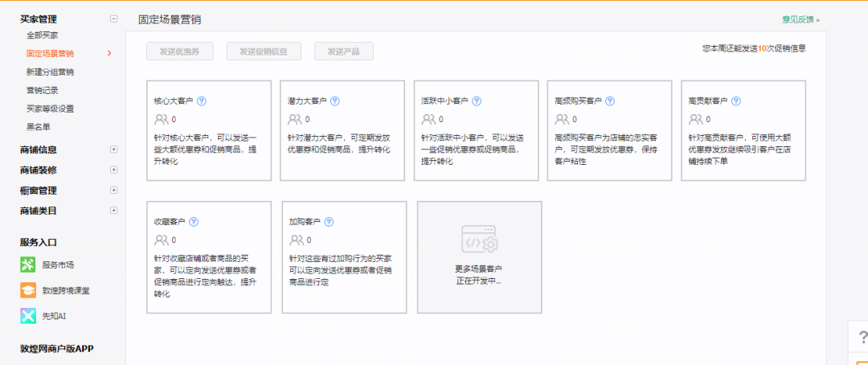
Task: Click people count icon in 活跃中小客户 card
Action: (x=428, y=119)
